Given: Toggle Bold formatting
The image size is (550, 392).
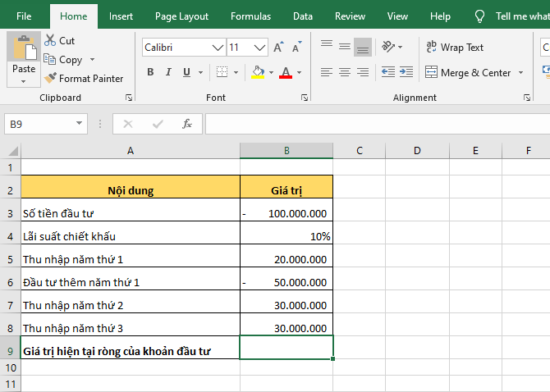Looking at the screenshot, I should [x=150, y=73].
